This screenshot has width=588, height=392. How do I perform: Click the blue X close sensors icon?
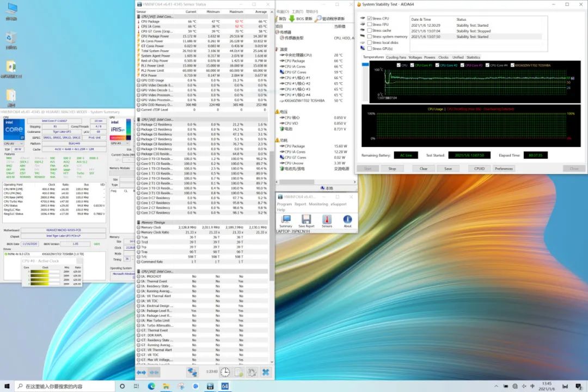(266, 372)
